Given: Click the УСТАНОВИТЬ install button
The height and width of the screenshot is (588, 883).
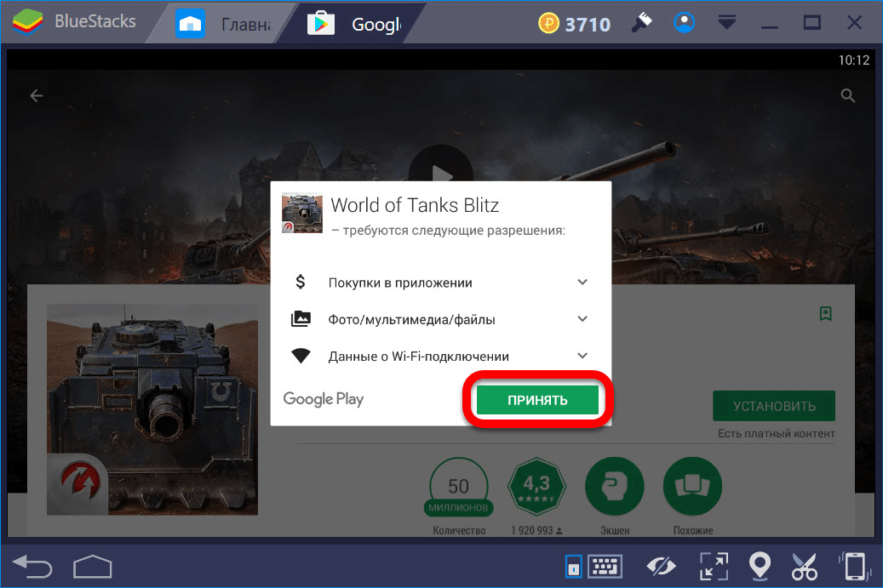Looking at the screenshot, I should pos(774,406).
